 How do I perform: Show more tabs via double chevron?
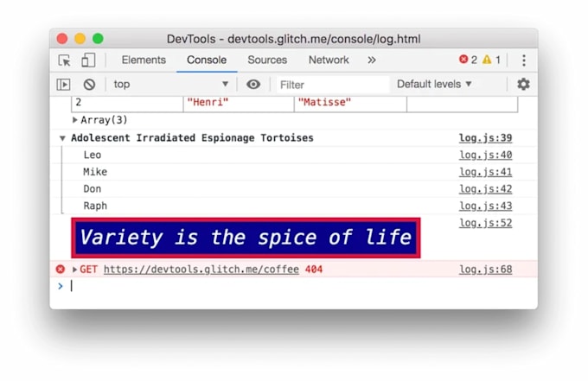tap(372, 60)
